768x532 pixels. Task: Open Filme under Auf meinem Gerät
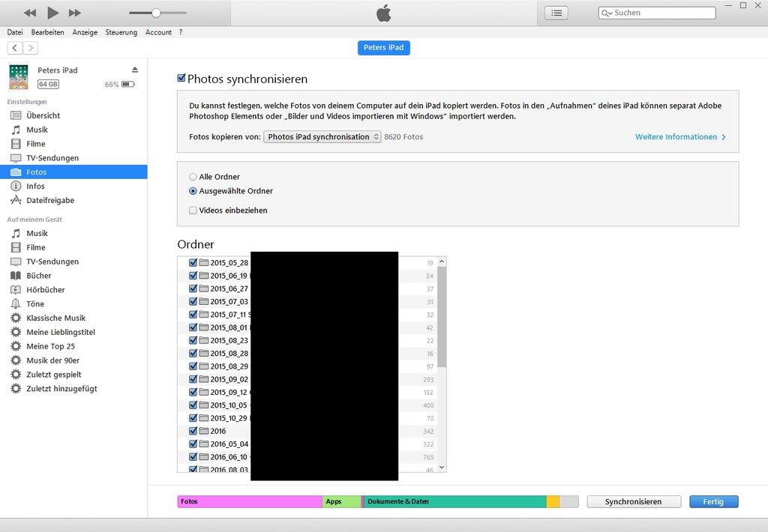pyautogui.click(x=73, y=248)
